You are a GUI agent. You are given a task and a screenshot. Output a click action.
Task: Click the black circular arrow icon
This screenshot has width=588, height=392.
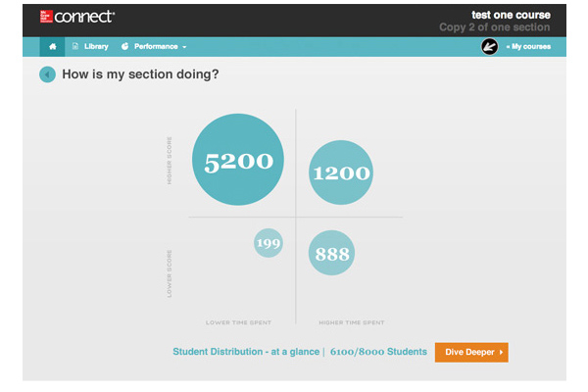tap(489, 47)
